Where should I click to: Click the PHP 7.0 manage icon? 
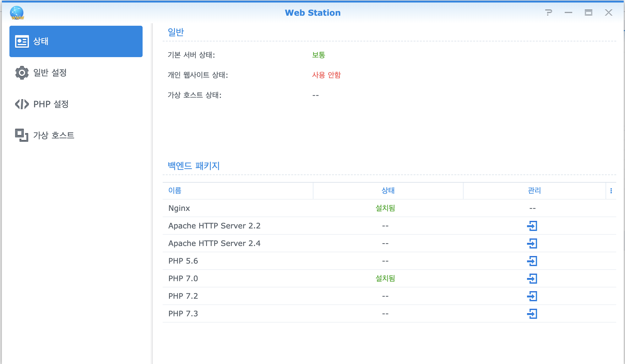point(532,279)
